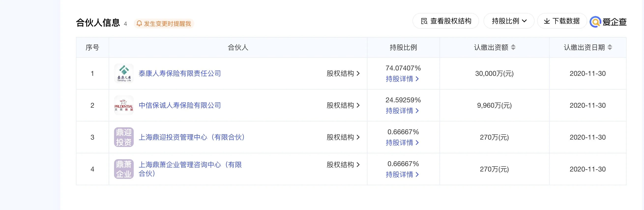Open 持股详情 under 24.59259%
Screen dimensions: 644x210
(402, 111)
